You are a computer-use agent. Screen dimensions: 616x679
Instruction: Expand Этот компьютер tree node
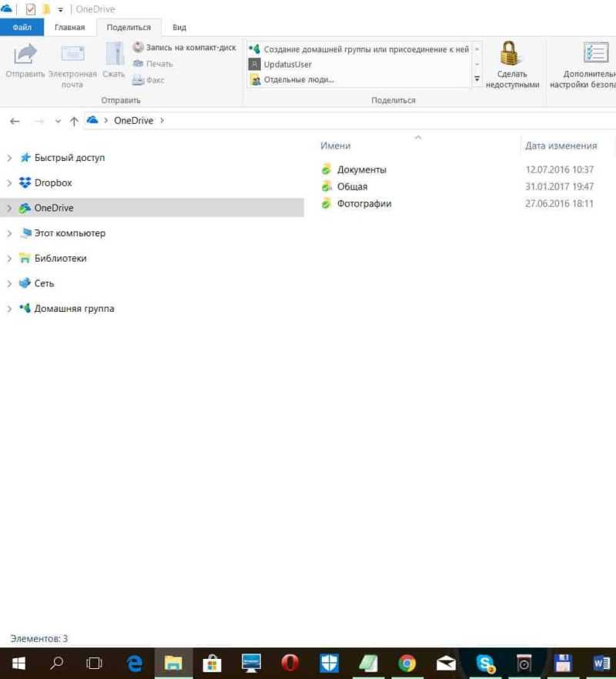[x=9, y=233]
